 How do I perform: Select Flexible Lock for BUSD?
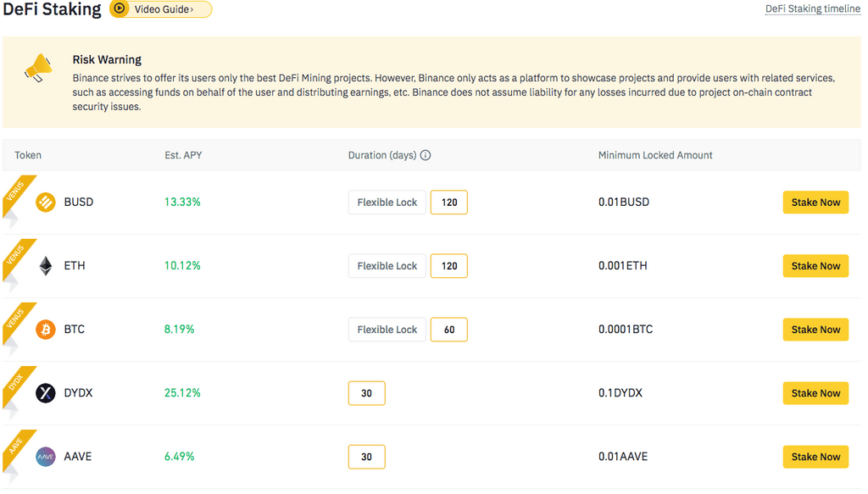(387, 203)
